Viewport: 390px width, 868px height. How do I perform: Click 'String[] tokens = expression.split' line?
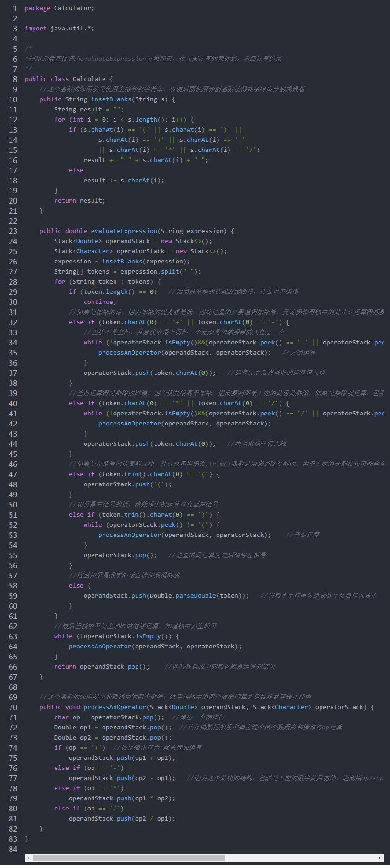(128, 271)
